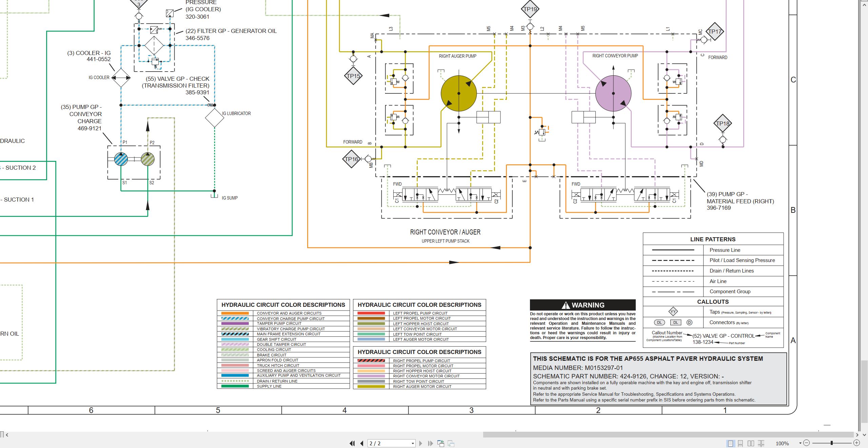Click the green SUPPLY LINE swatch
Image resolution: width=868 pixels, height=448 pixels.
click(235, 386)
